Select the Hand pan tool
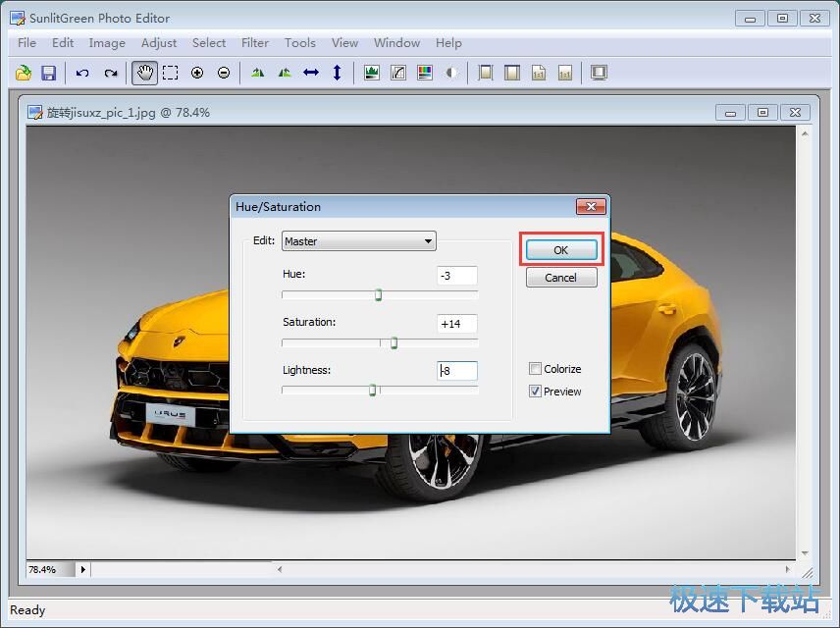The image size is (840, 628). click(x=144, y=73)
